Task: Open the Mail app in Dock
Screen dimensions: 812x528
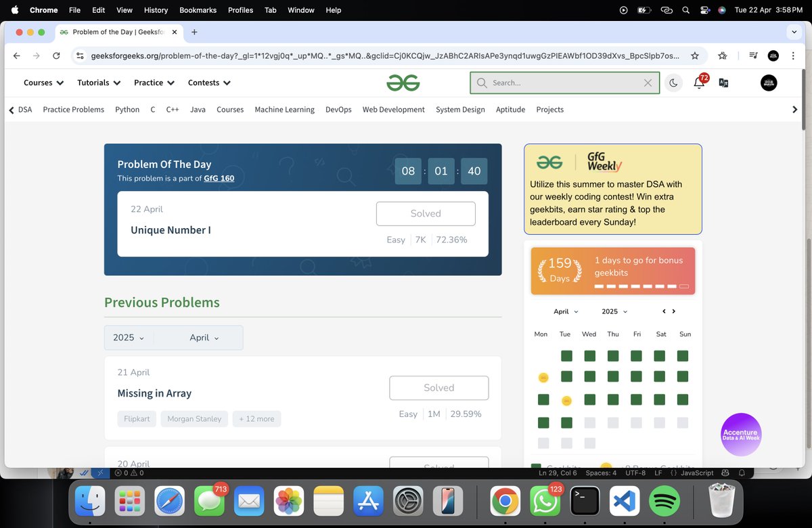Action: click(249, 502)
